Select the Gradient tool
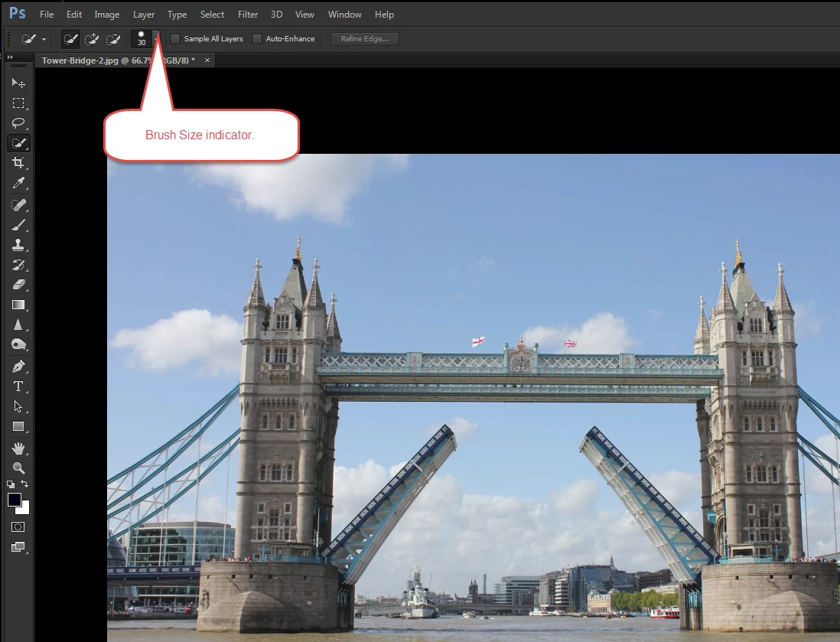Image resolution: width=840 pixels, height=642 pixels. 18,305
